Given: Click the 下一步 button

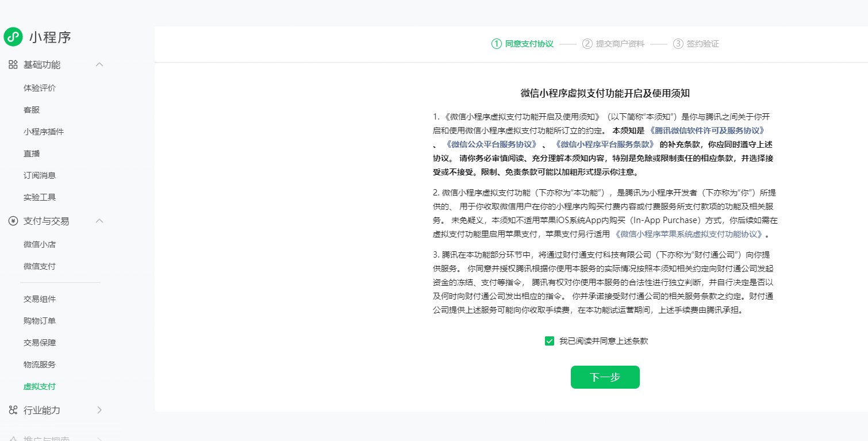Looking at the screenshot, I should [x=605, y=377].
